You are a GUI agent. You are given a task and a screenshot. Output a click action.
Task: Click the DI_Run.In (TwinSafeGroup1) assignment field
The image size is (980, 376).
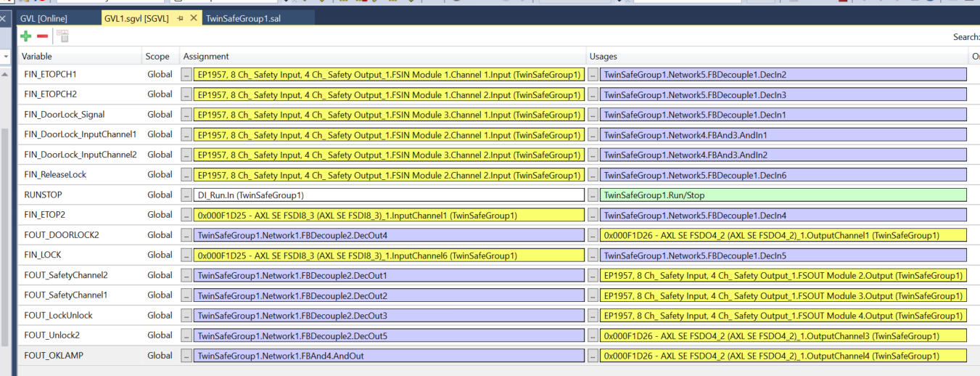(389, 195)
